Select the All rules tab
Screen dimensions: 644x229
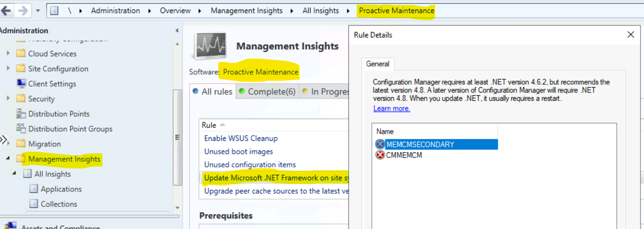(212, 92)
